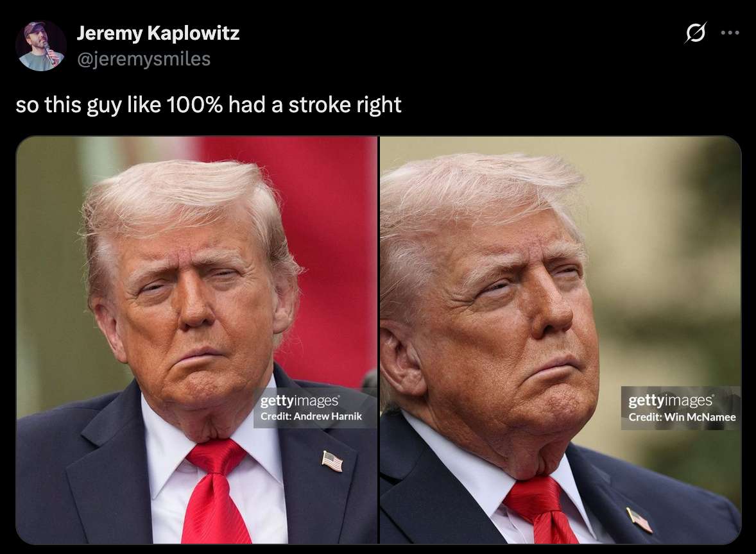Open the Grok slashed-circle icon
The width and height of the screenshot is (756, 554).
pyautogui.click(x=695, y=33)
